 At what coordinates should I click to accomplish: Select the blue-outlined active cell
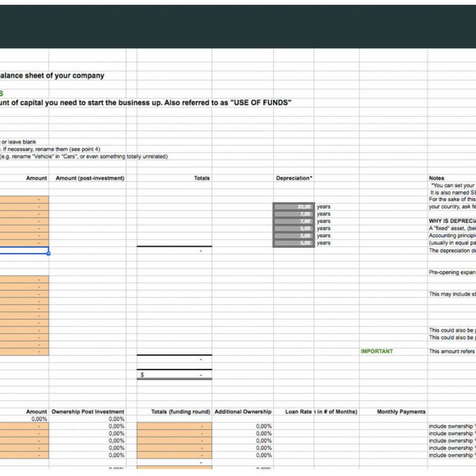click(24, 250)
